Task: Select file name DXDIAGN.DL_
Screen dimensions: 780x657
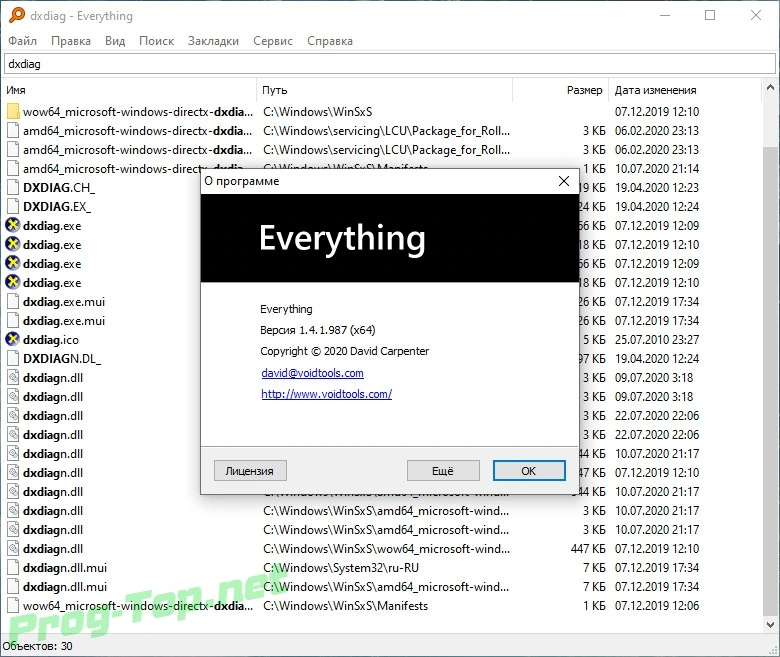Action: [x=62, y=359]
